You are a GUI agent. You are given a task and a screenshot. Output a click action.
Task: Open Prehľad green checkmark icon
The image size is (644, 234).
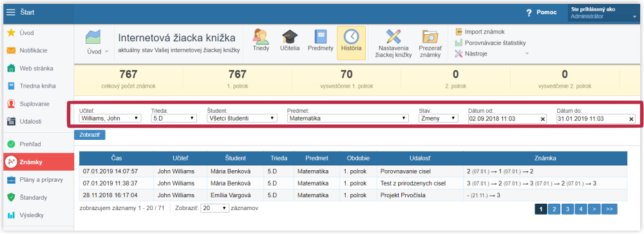(12, 144)
